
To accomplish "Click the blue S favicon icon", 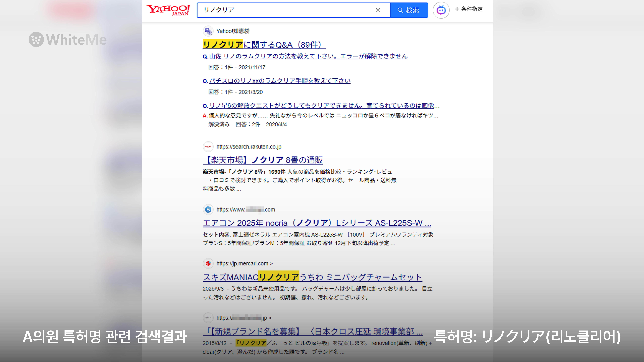I will (x=208, y=210).
